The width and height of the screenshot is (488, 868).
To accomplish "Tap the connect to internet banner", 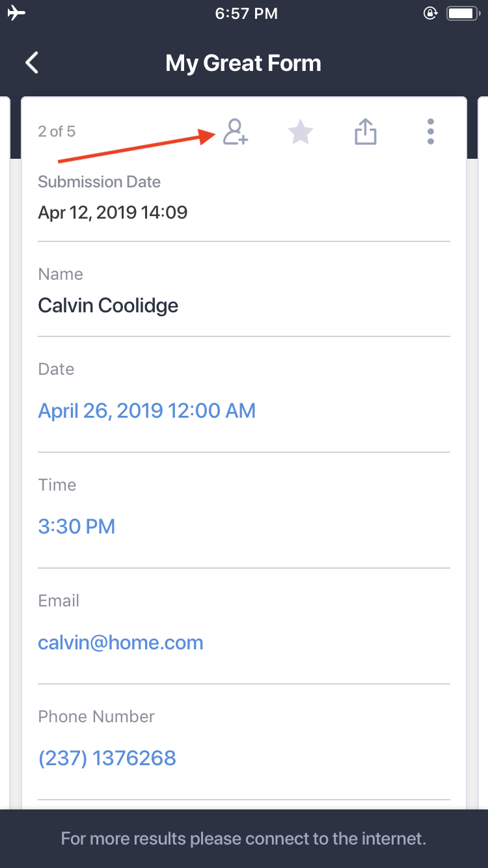I will (243, 838).
